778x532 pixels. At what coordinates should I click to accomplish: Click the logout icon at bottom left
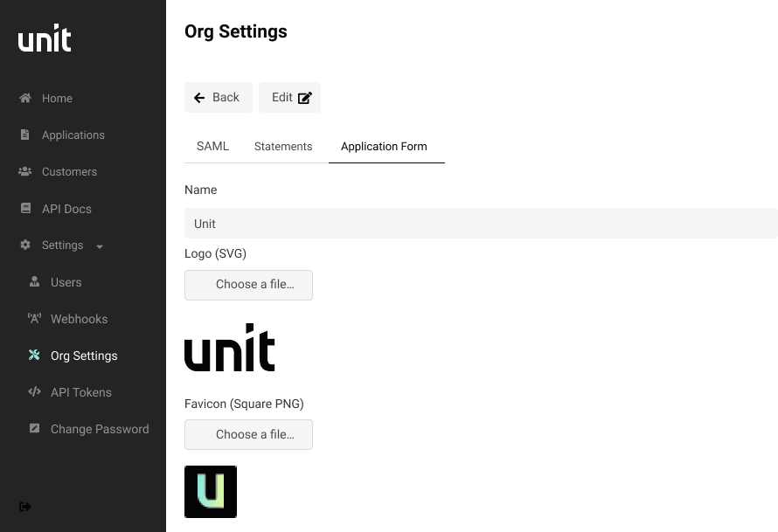coord(24,507)
